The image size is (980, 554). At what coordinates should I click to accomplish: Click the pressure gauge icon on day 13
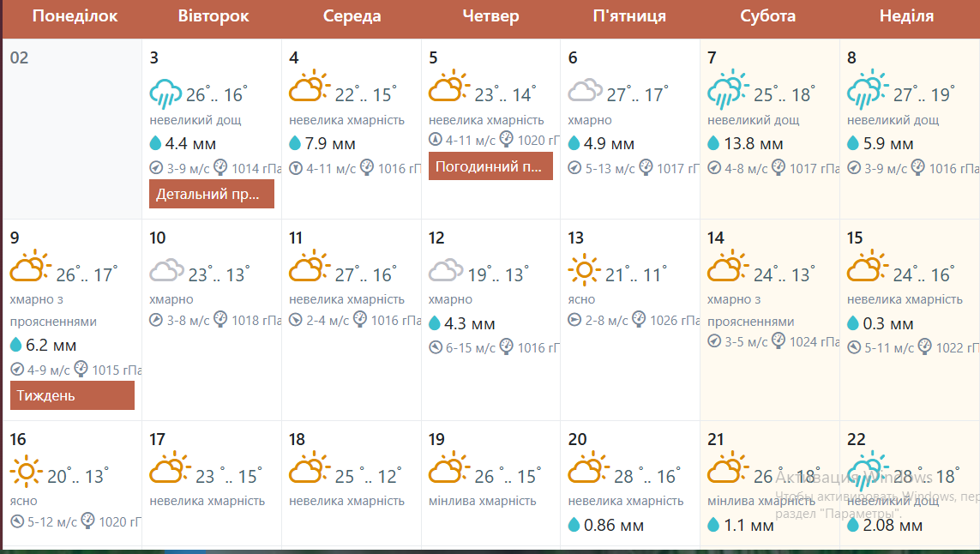pos(639,319)
